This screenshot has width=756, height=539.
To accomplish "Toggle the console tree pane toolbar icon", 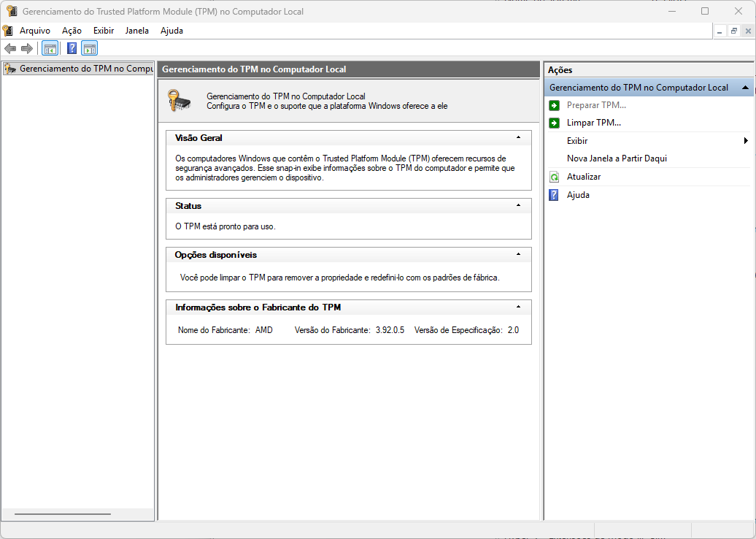I will coord(50,49).
